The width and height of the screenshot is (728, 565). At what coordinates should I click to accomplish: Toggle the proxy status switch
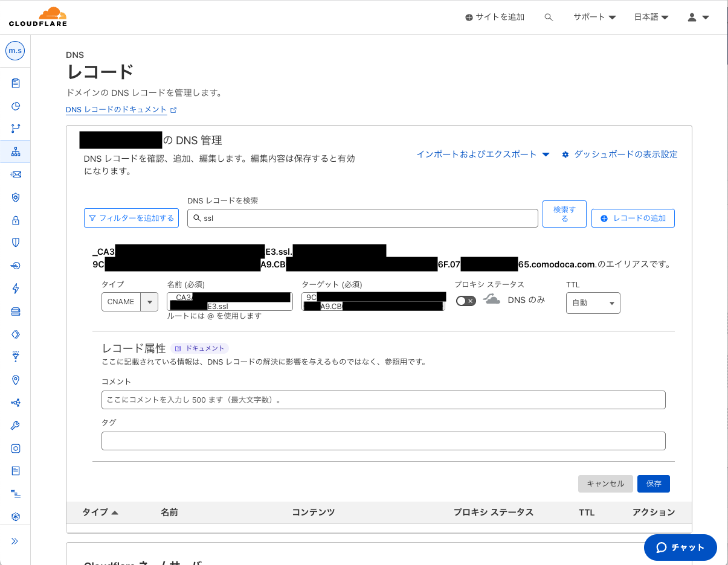tap(466, 301)
